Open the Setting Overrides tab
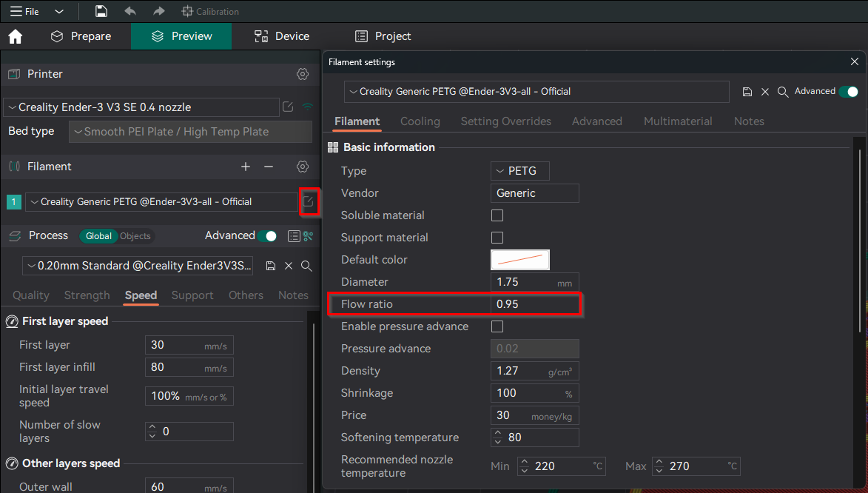The width and height of the screenshot is (868, 493). pyautogui.click(x=505, y=121)
